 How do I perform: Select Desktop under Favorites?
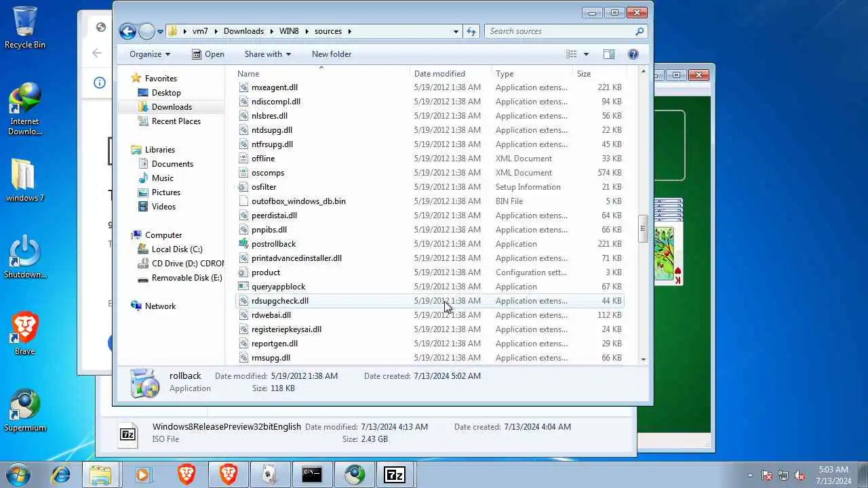pyautogui.click(x=166, y=93)
